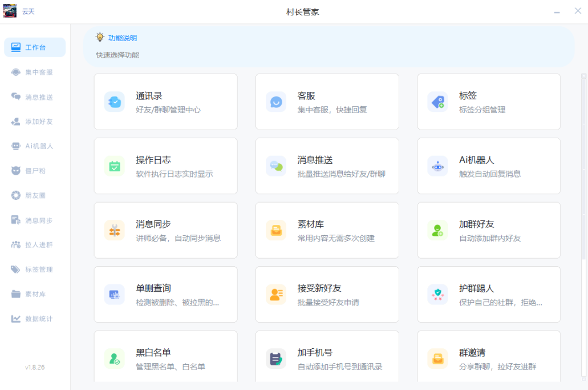The height and width of the screenshot is (390, 588).
Task: Open the 消息推送 batch push card
Action: [327, 166]
